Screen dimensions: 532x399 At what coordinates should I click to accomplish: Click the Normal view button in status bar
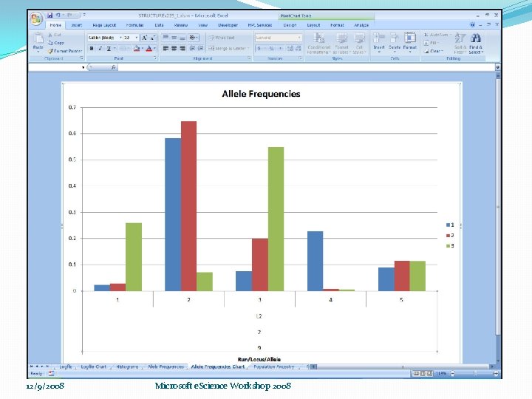pyautogui.click(x=416, y=374)
